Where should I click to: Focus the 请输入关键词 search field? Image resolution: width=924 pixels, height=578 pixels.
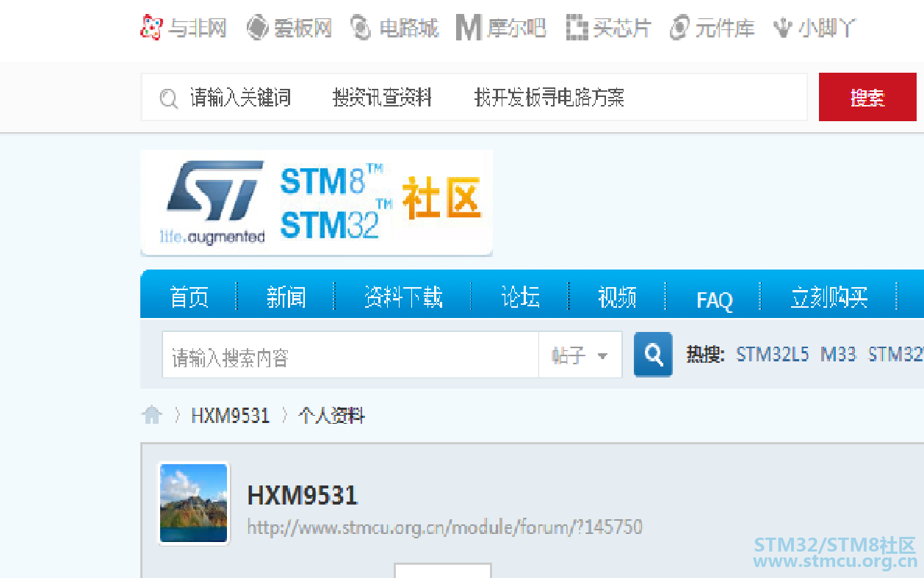(x=474, y=97)
